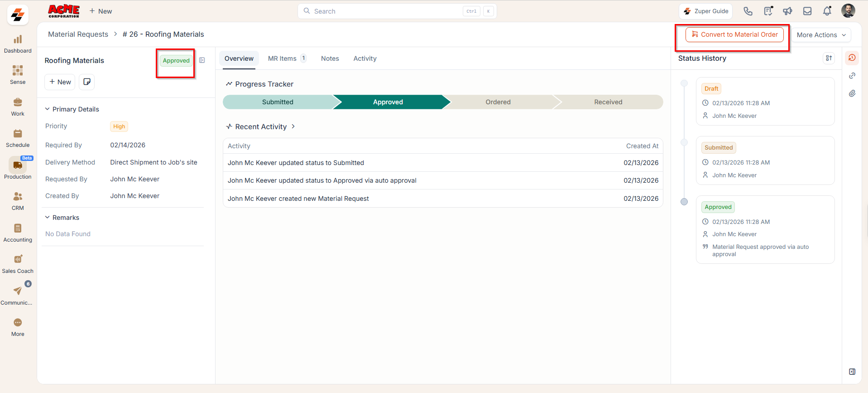Image resolution: width=868 pixels, height=393 pixels.
Task: Open attachments paperclip icon
Action: pos(852,93)
